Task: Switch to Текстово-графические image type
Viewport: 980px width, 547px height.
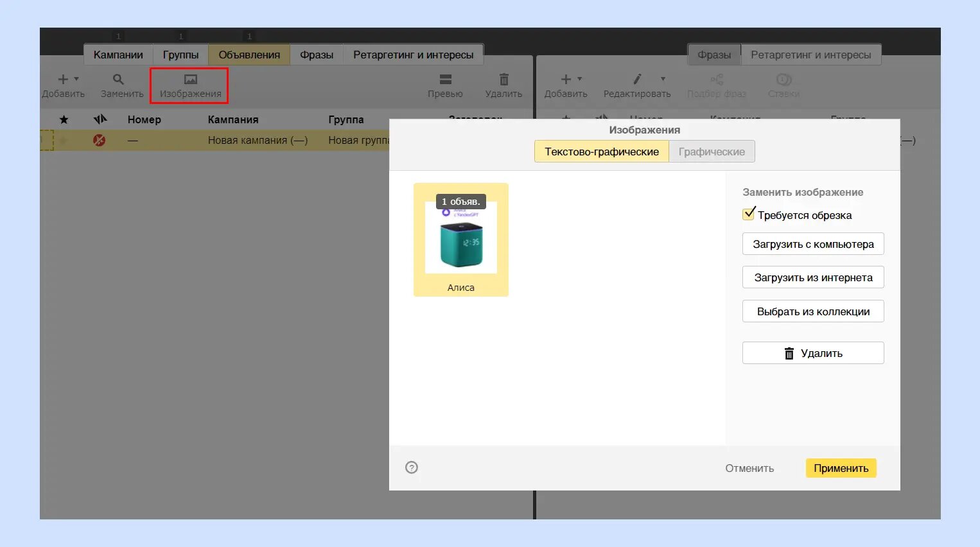Action: (x=602, y=152)
